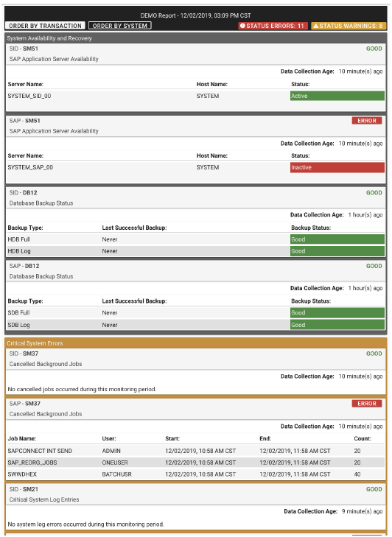This screenshot has height=537, width=392.
Task: Click the ORDER BY TRANSACTION button
Action: 45,26
